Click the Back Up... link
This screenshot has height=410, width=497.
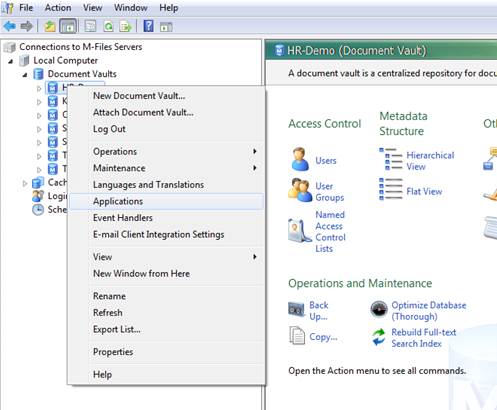[319, 311]
